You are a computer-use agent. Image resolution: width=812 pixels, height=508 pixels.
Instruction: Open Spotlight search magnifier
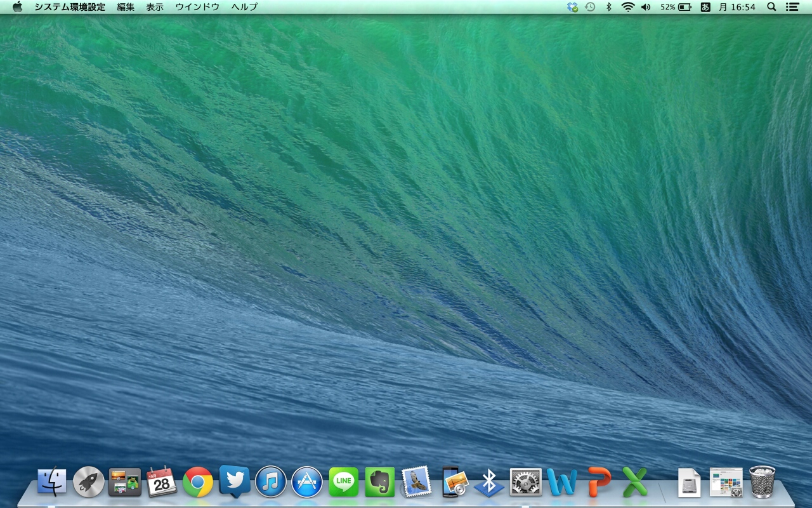pos(772,7)
